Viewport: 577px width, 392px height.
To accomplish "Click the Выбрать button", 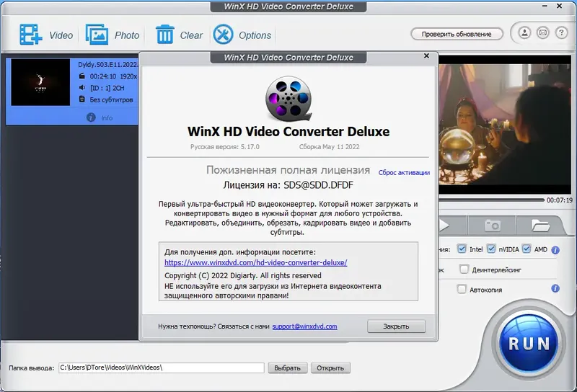I will (x=288, y=367).
